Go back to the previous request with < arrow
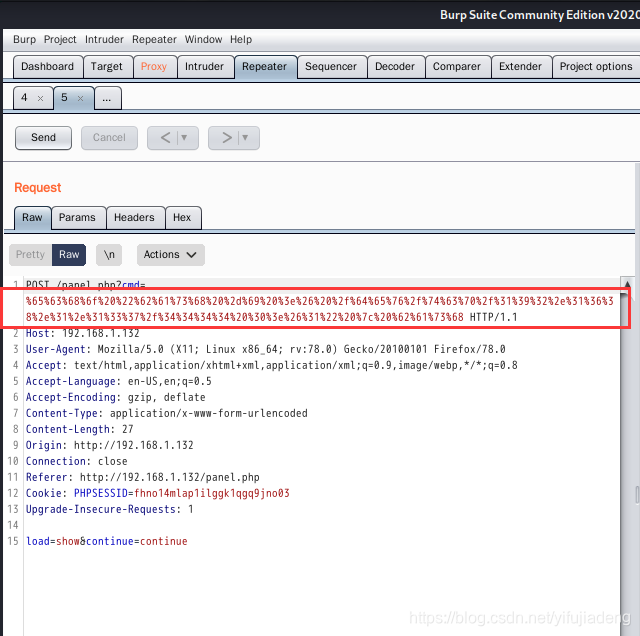 (x=165, y=138)
